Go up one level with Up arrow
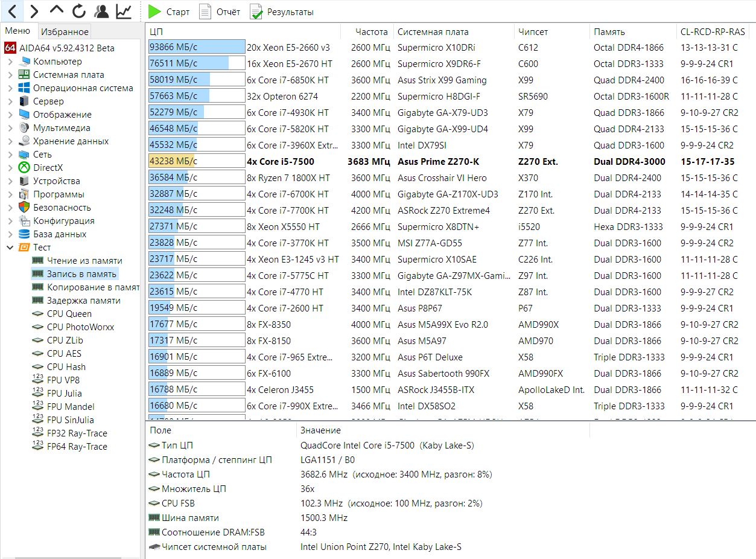The width and height of the screenshot is (756, 559). point(57,11)
